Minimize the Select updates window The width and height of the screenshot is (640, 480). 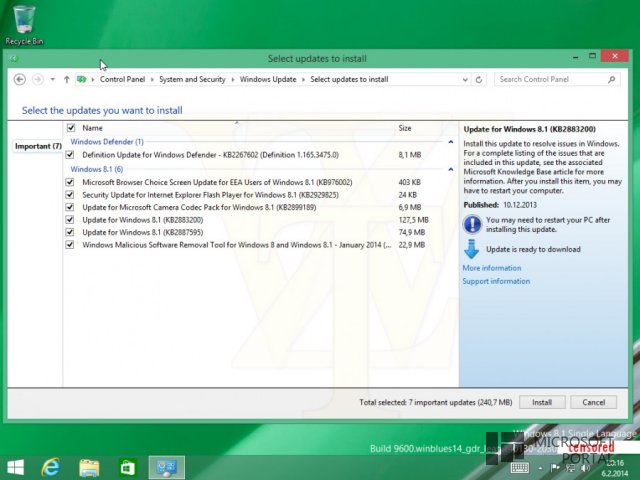(575, 58)
